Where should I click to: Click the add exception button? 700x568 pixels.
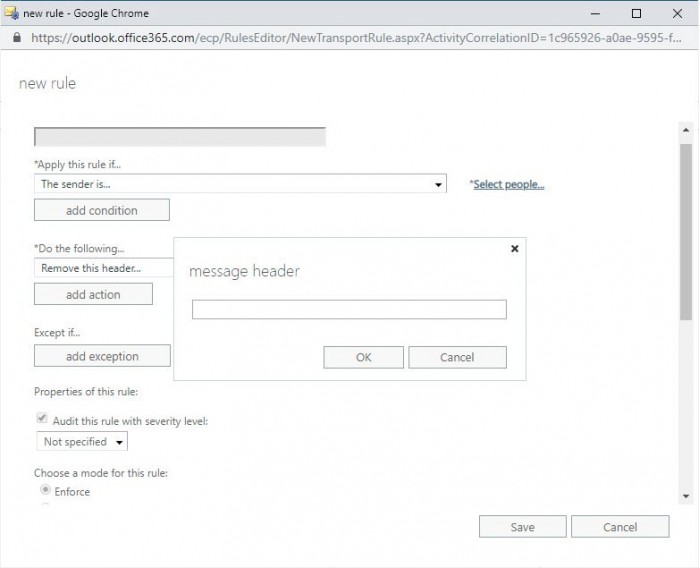(102, 356)
